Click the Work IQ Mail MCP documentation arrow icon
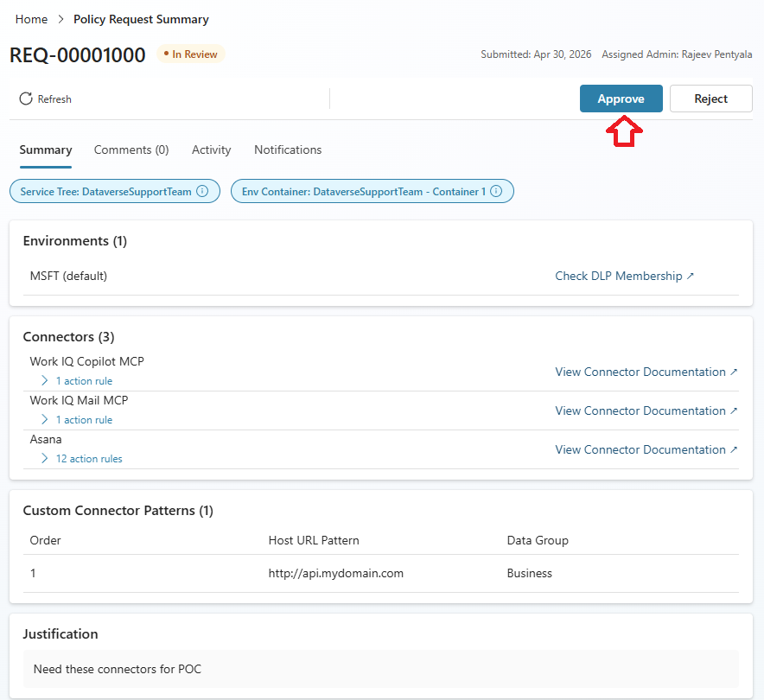This screenshot has height=700, width=764. (x=734, y=410)
